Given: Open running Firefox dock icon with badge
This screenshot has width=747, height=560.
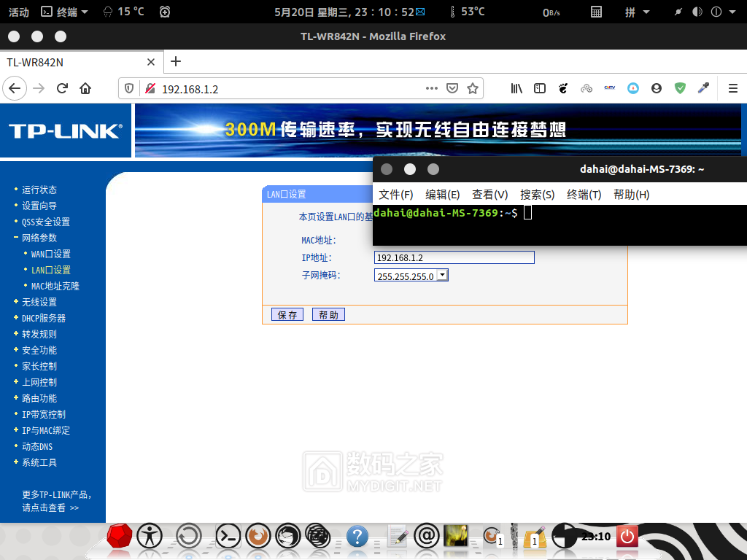Looking at the screenshot, I should point(492,536).
